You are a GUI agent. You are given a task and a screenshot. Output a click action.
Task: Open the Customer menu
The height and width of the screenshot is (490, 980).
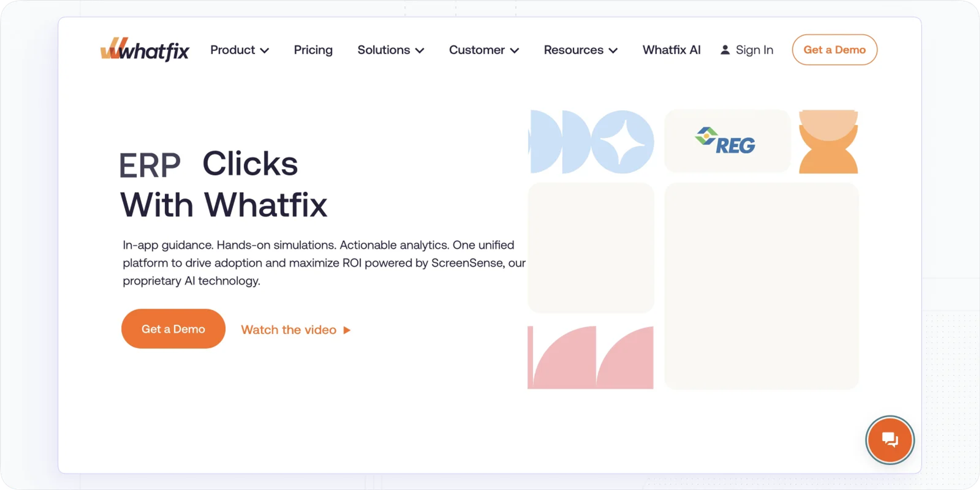(x=484, y=50)
